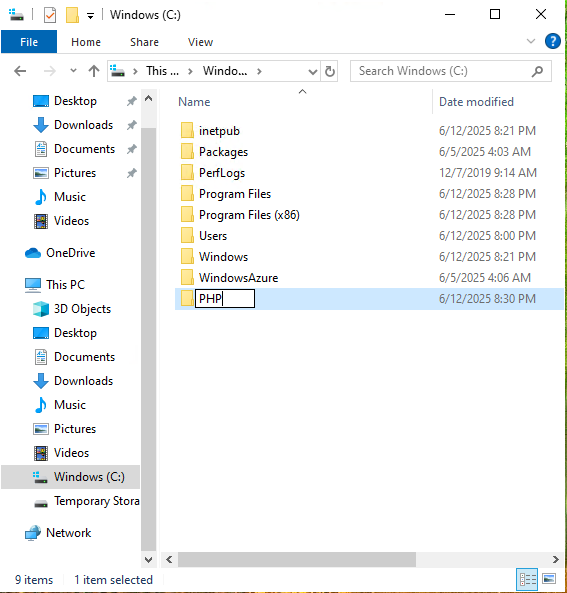
Task: Open address bar previous locations dropdown
Action: tap(312, 71)
